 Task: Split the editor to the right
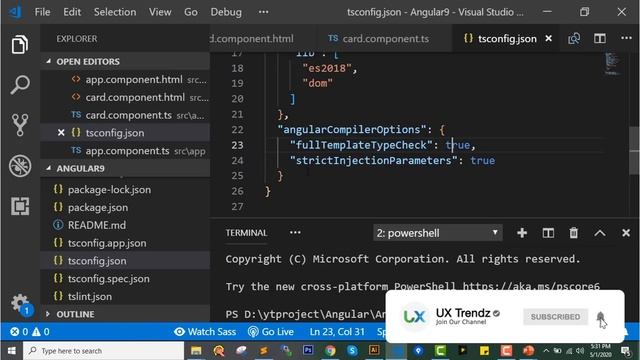pos(600,38)
